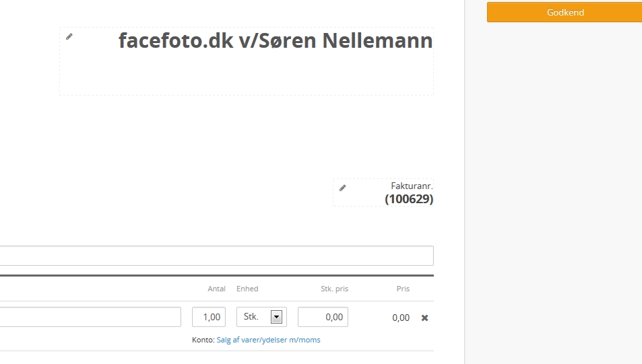Select the Enhed combo box showing Stk.

[x=256, y=317]
